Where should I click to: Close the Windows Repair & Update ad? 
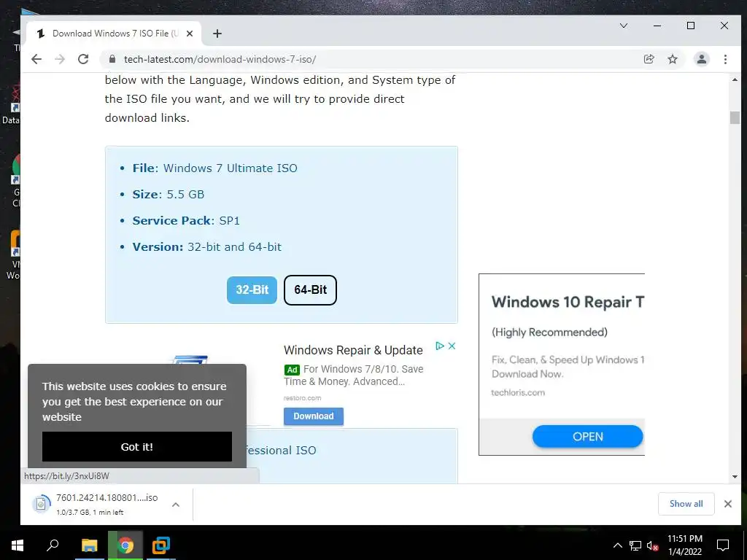[x=452, y=346]
